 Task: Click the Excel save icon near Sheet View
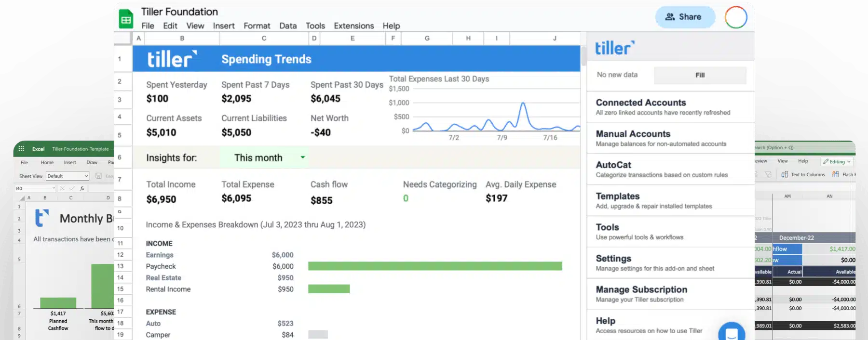pos(98,176)
